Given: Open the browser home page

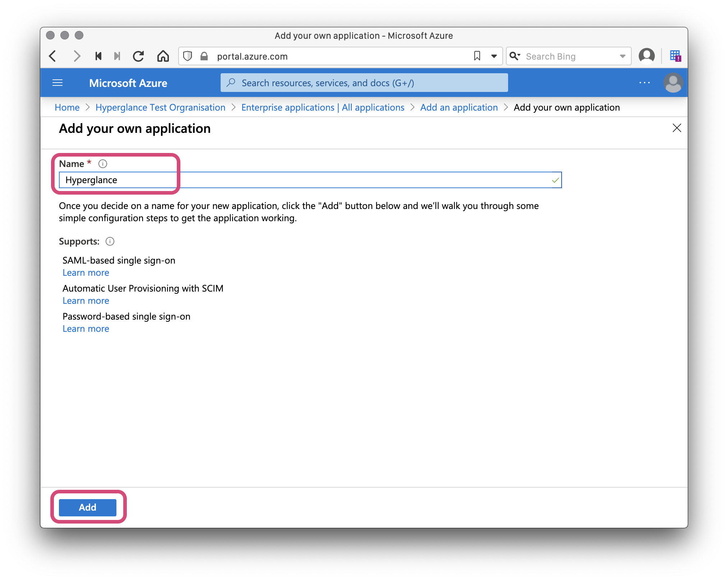Looking at the screenshot, I should (163, 56).
